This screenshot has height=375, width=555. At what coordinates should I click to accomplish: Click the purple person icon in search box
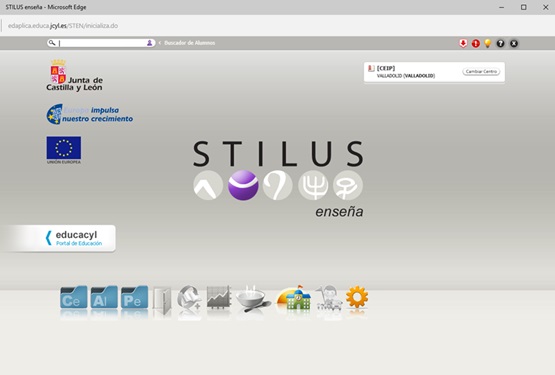pyautogui.click(x=149, y=43)
